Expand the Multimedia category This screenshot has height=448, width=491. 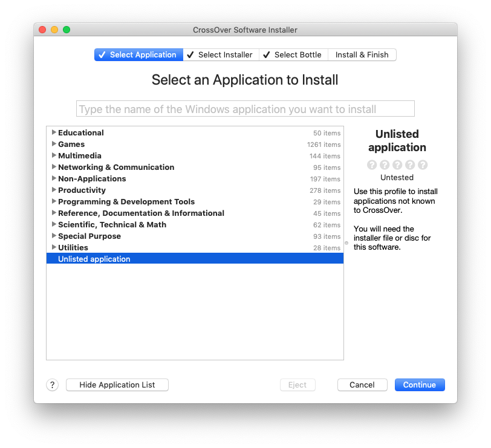(x=54, y=155)
